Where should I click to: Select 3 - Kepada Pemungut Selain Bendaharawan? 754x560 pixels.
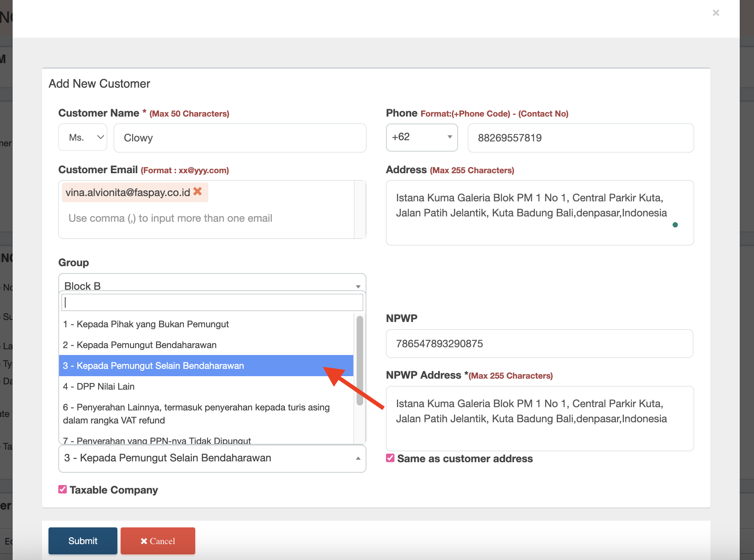click(154, 366)
